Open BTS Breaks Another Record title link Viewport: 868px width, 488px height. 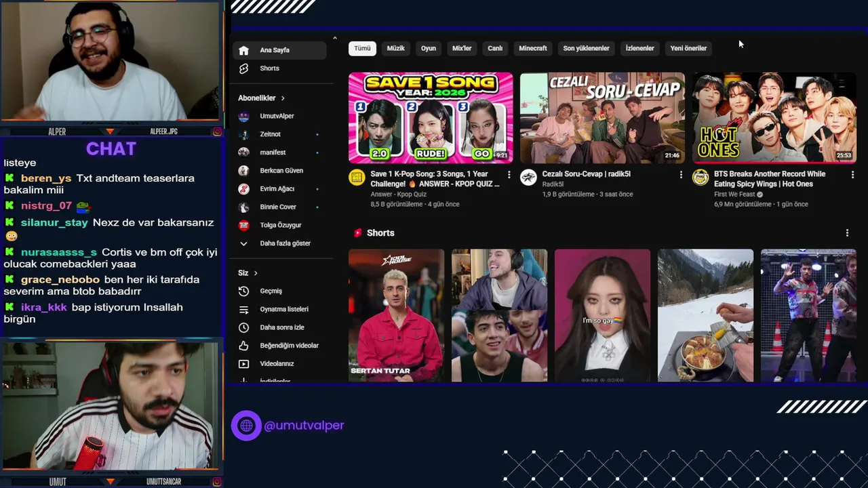coord(770,179)
